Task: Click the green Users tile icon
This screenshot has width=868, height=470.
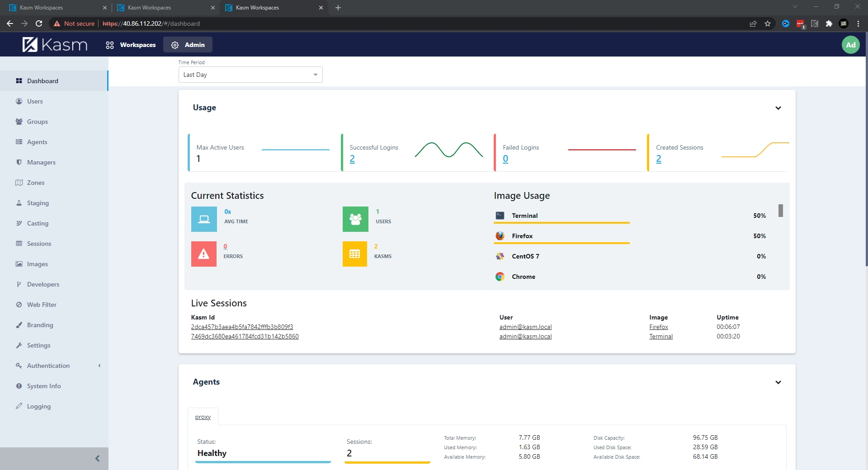Action: pos(355,219)
